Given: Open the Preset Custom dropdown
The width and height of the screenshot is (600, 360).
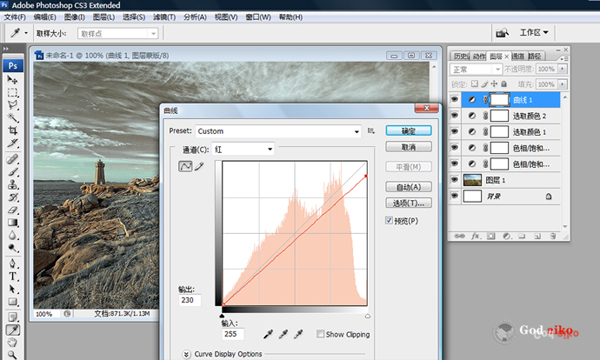Looking at the screenshot, I should click(x=279, y=131).
